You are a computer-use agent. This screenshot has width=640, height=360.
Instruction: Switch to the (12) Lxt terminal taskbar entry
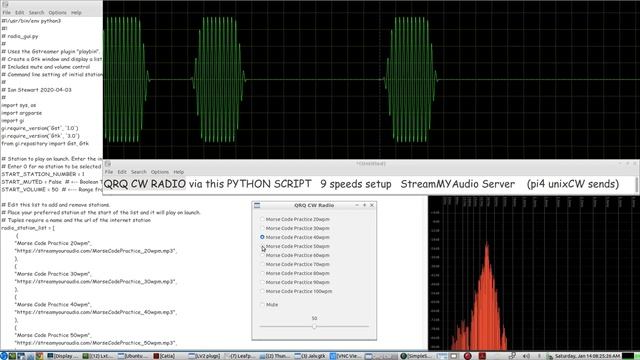click(98, 356)
